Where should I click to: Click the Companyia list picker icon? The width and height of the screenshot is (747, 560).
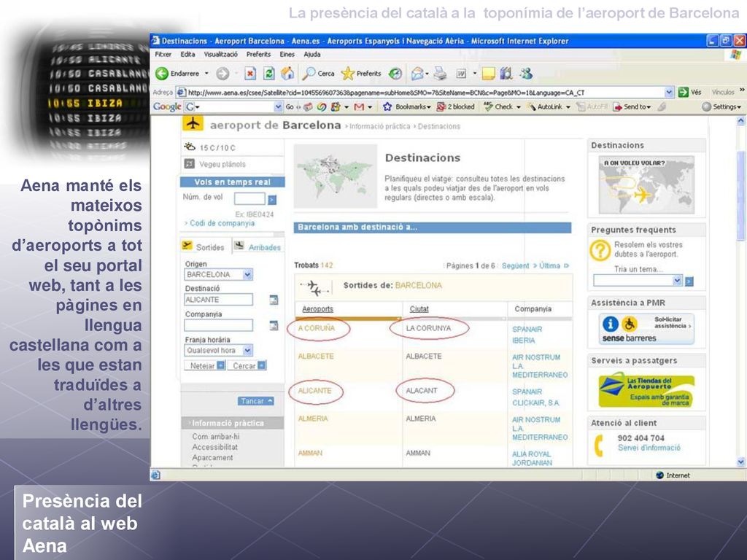(x=274, y=325)
